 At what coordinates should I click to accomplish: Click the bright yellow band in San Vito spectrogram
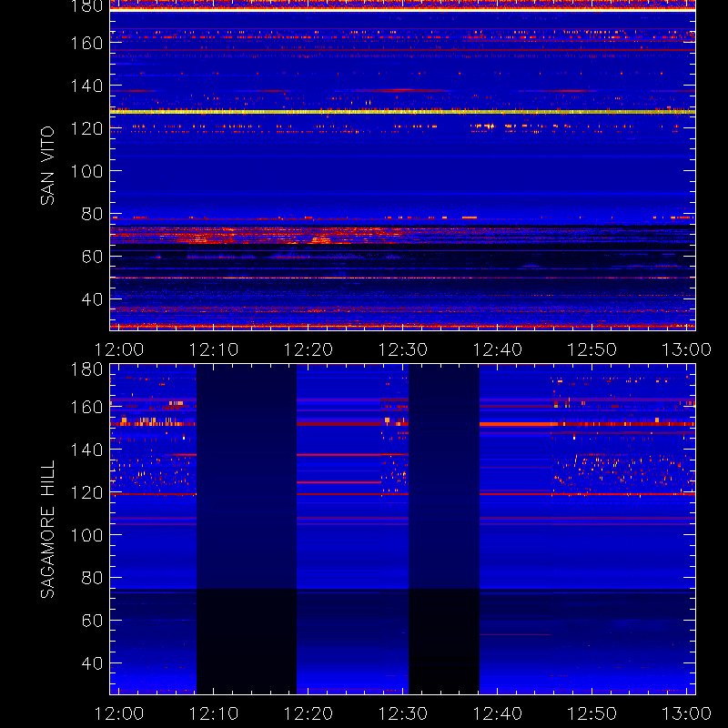tap(402, 112)
